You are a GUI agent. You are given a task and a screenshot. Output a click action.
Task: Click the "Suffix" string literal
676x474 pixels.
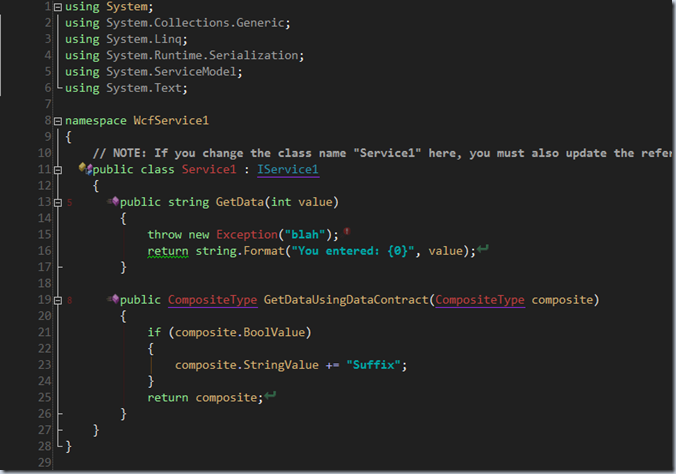pos(373,365)
